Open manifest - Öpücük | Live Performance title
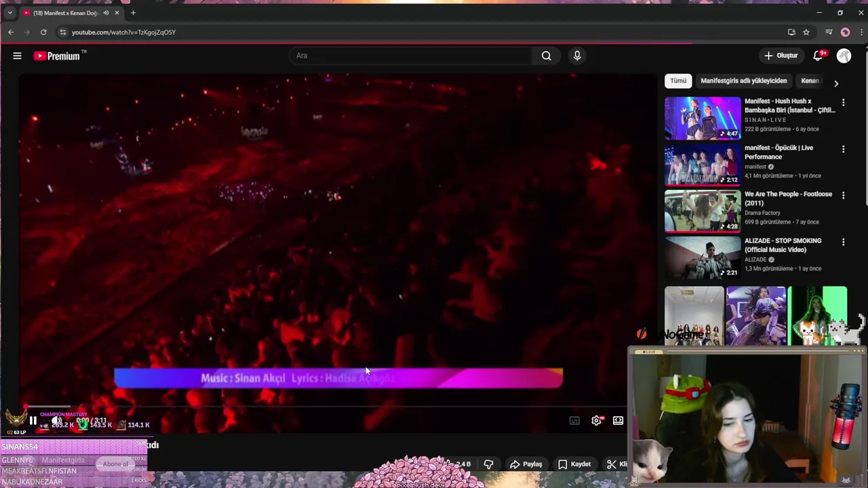 tap(778, 152)
